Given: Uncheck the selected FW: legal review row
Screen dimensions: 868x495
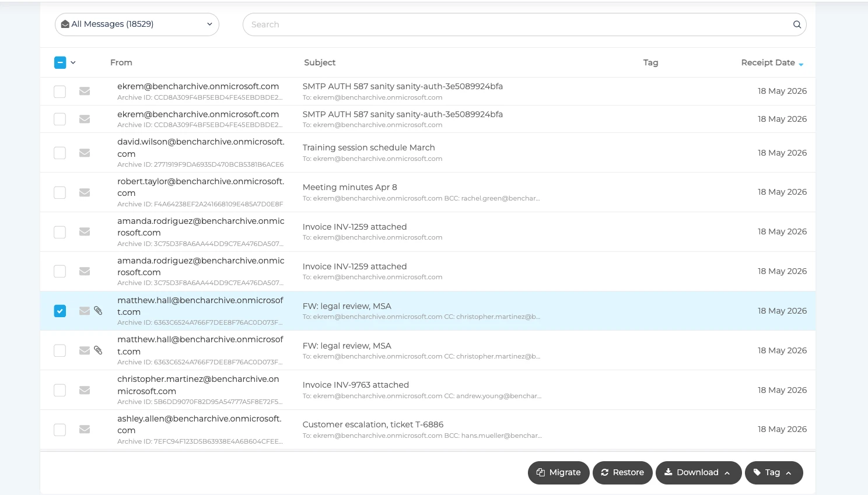Looking at the screenshot, I should tap(60, 311).
